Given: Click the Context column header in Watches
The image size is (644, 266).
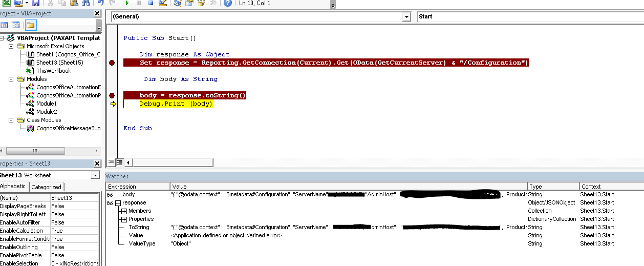Looking at the screenshot, I should [612, 187].
